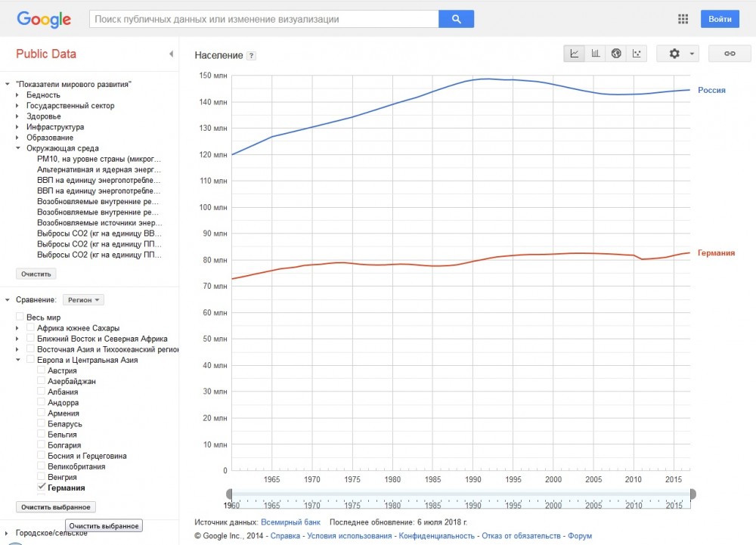Click the right timeline slider handle
The image size is (756, 545).
(692, 494)
